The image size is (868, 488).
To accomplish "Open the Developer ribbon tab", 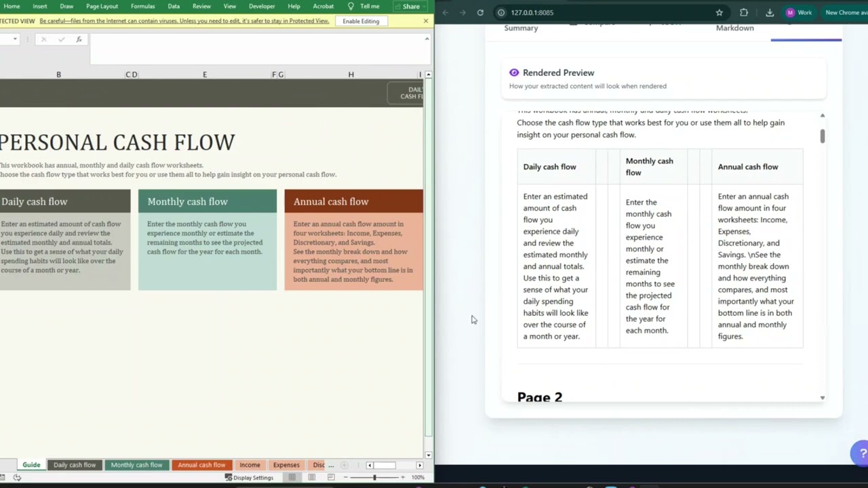I will coord(262,6).
